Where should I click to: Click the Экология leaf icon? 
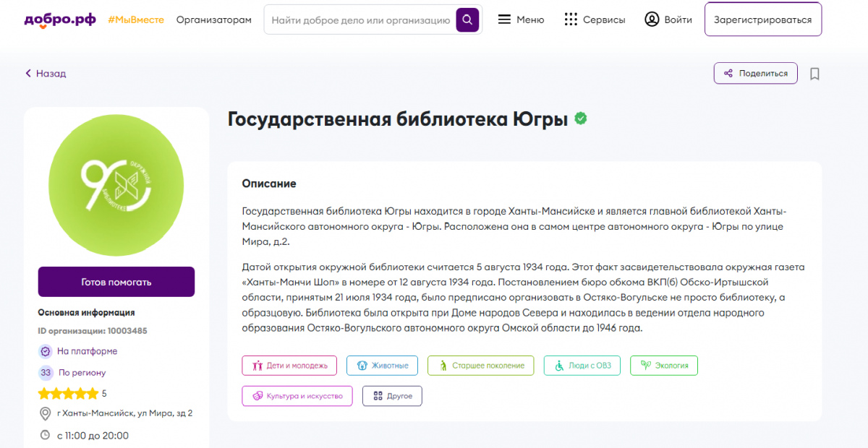[x=645, y=366]
